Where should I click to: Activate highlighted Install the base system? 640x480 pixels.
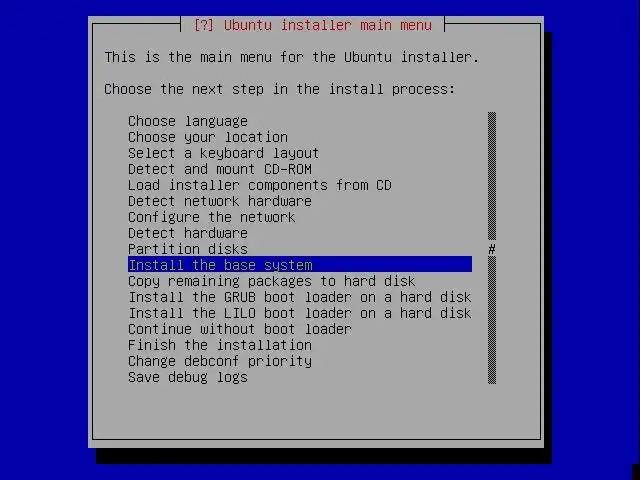tap(300, 265)
